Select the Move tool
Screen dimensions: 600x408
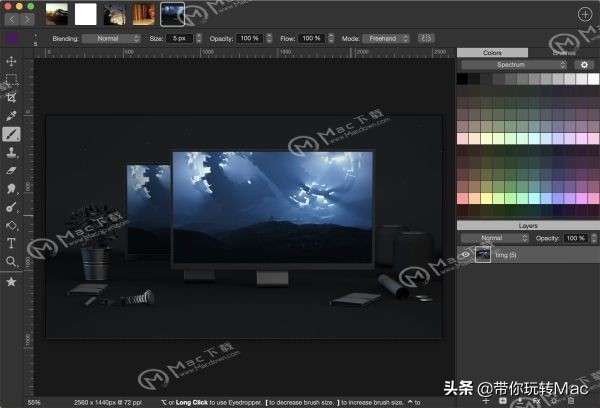(11, 61)
